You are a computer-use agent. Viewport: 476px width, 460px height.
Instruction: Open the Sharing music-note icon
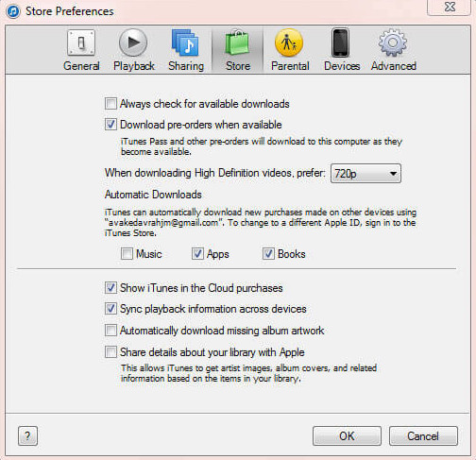pyautogui.click(x=185, y=43)
